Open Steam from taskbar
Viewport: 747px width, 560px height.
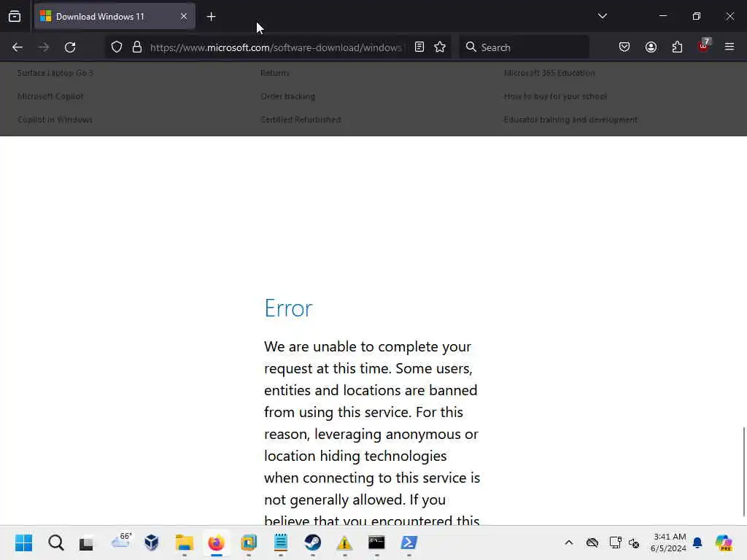coord(312,542)
